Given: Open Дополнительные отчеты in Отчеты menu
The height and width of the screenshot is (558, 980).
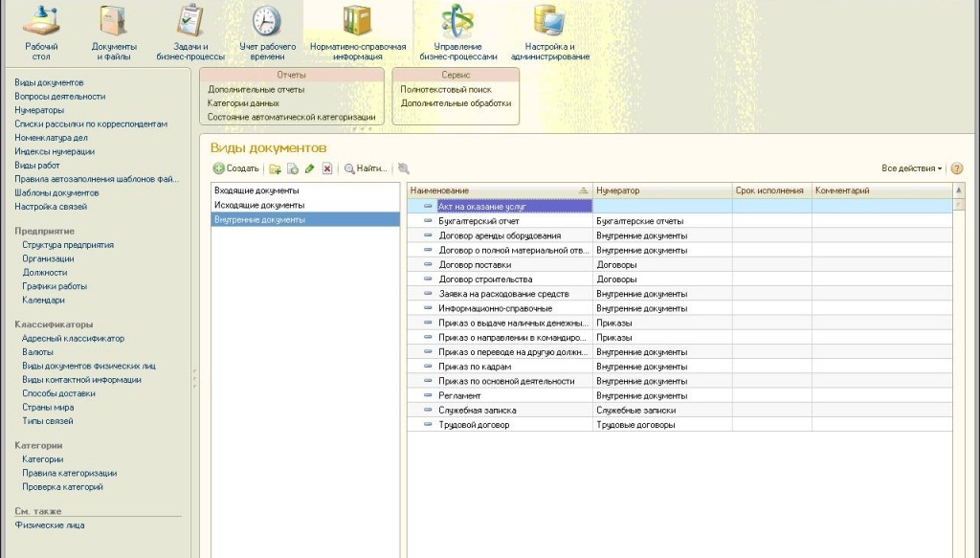Looking at the screenshot, I should point(256,89).
